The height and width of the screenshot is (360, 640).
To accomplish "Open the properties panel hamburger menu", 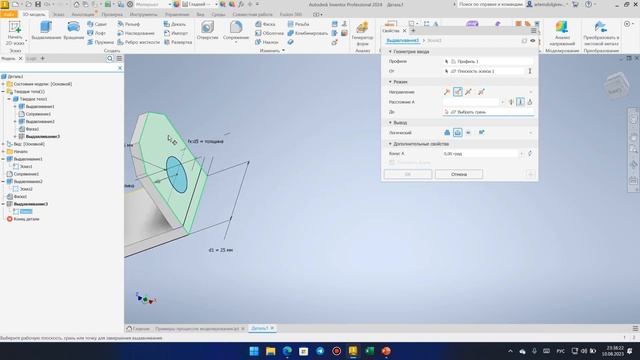I will [x=533, y=31].
